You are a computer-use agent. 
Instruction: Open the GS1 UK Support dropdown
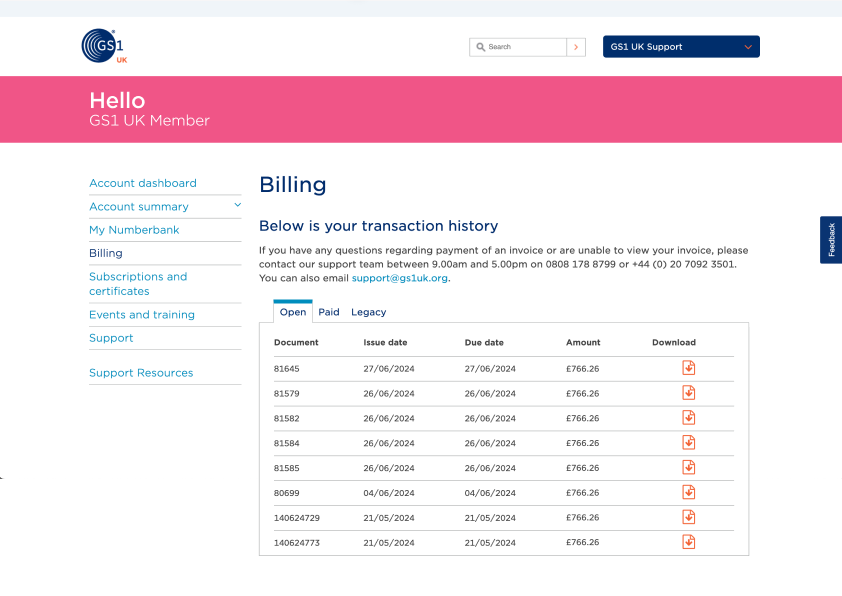tap(681, 47)
